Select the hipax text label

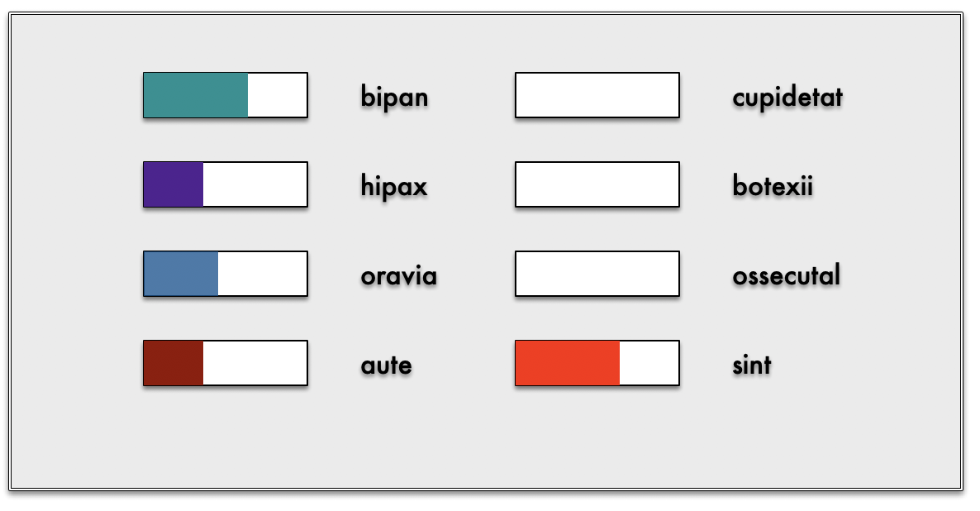coord(394,186)
